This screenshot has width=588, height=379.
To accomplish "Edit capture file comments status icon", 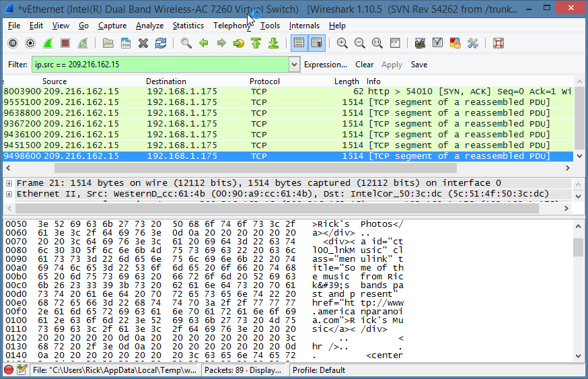I will 22,370.
